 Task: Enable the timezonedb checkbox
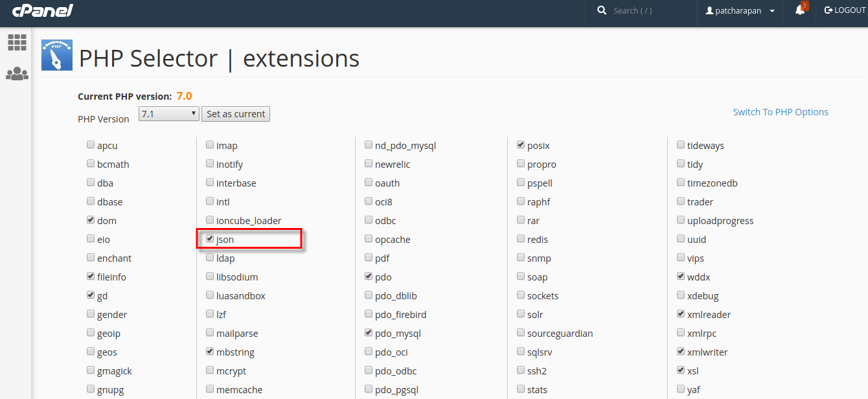681,183
